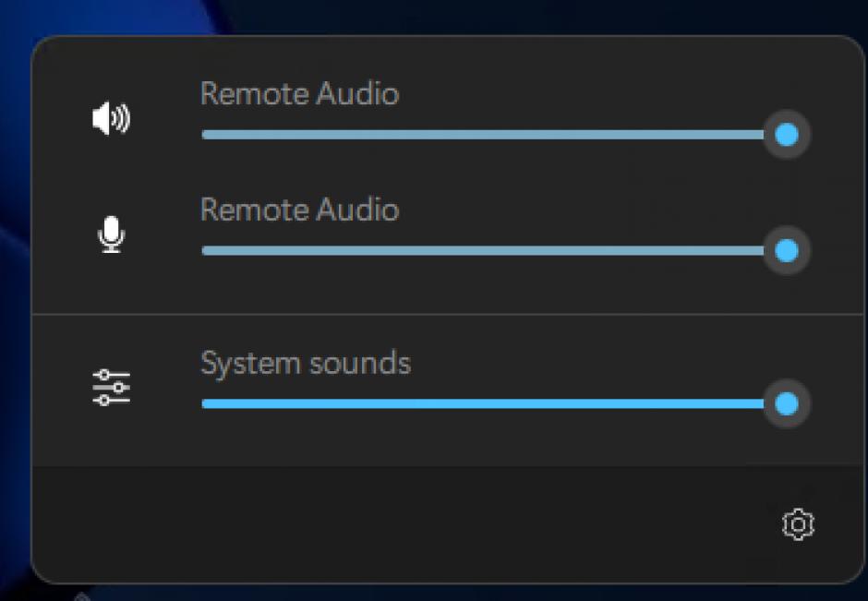
Task: Click the speaker volume slider track
Action: pos(480,135)
